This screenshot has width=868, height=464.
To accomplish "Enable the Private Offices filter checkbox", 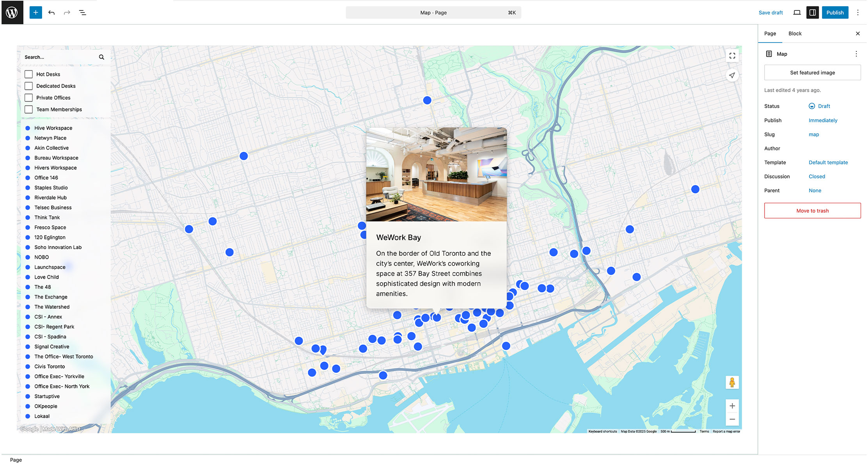I will point(28,97).
